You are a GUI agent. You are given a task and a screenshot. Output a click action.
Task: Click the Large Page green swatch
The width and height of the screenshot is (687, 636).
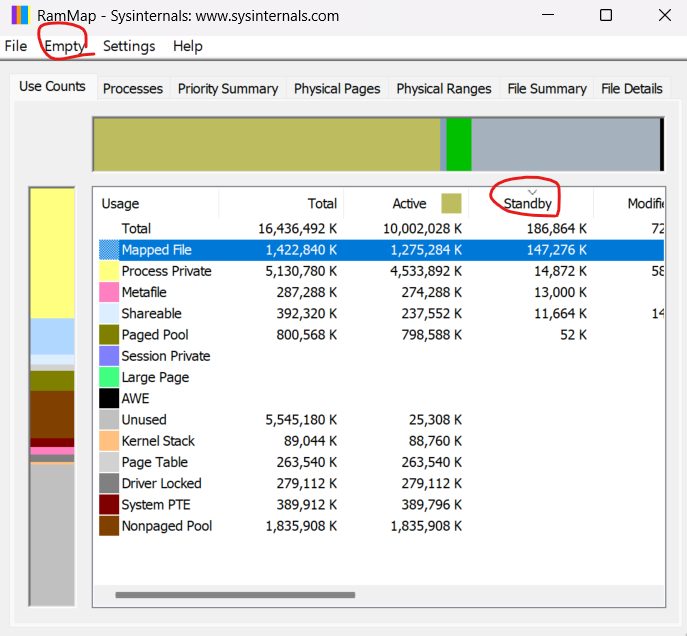[x=109, y=377]
